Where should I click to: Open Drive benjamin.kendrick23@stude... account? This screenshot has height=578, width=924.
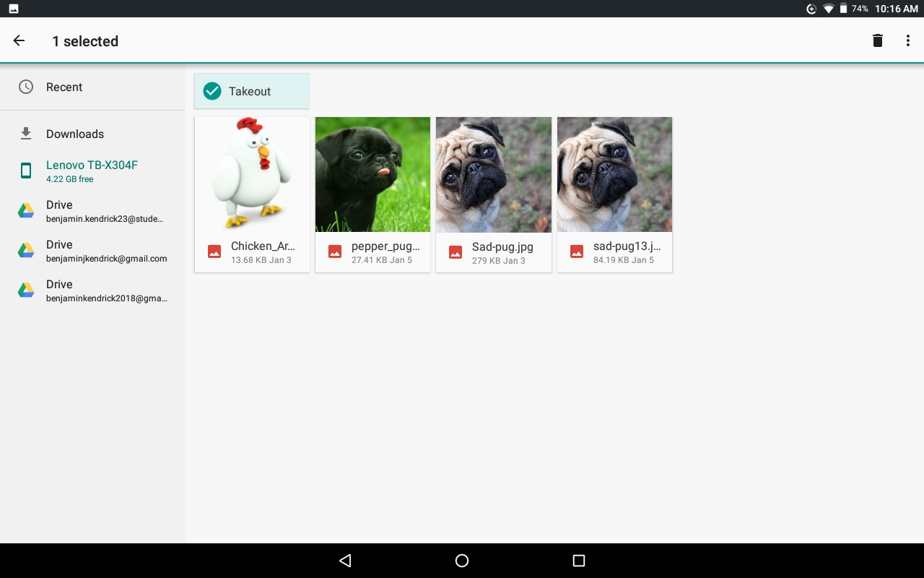click(92, 210)
